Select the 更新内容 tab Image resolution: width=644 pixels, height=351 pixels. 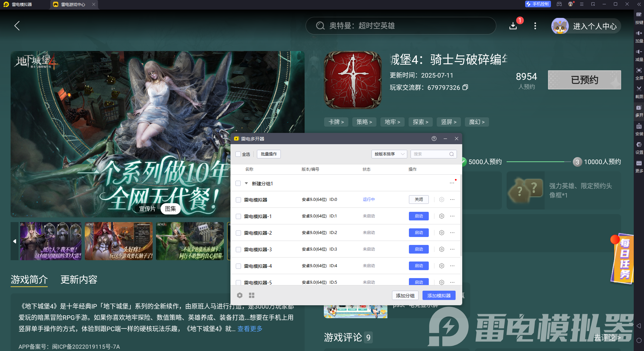tap(79, 280)
